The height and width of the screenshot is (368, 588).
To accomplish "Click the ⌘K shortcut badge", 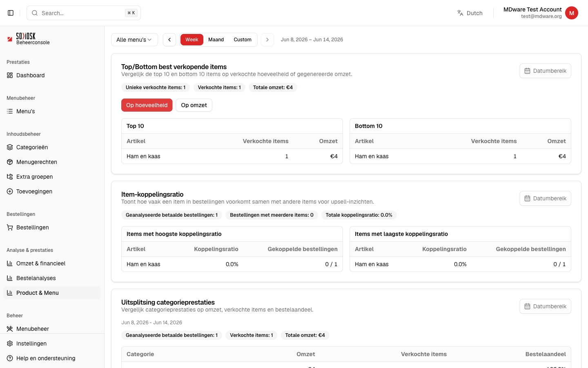I will tap(131, 13).
